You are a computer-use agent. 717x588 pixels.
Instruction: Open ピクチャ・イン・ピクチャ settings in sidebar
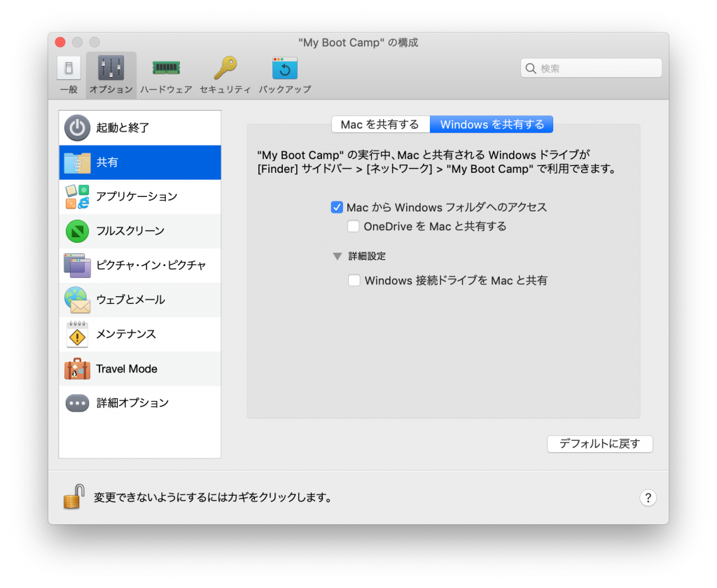[x=140, y=266]
